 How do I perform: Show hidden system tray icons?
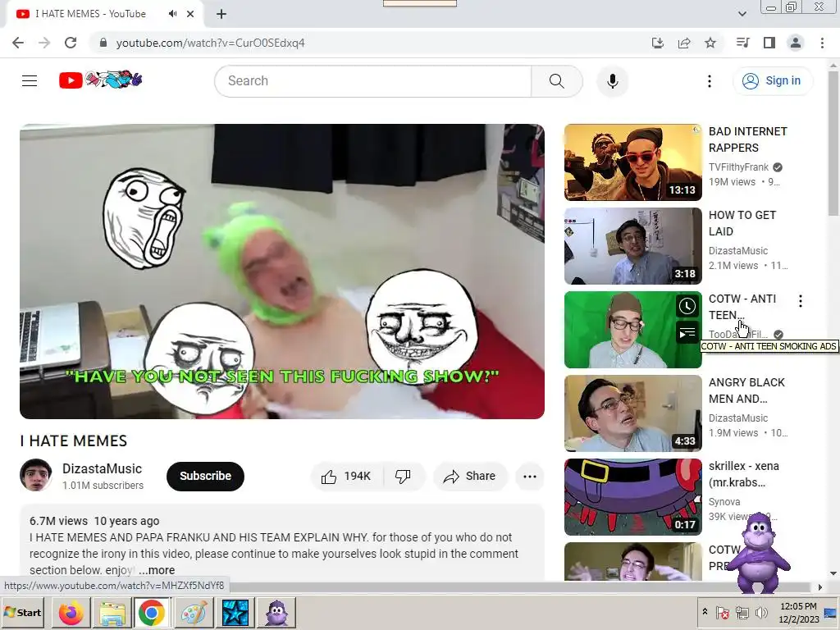pos(705,612)
